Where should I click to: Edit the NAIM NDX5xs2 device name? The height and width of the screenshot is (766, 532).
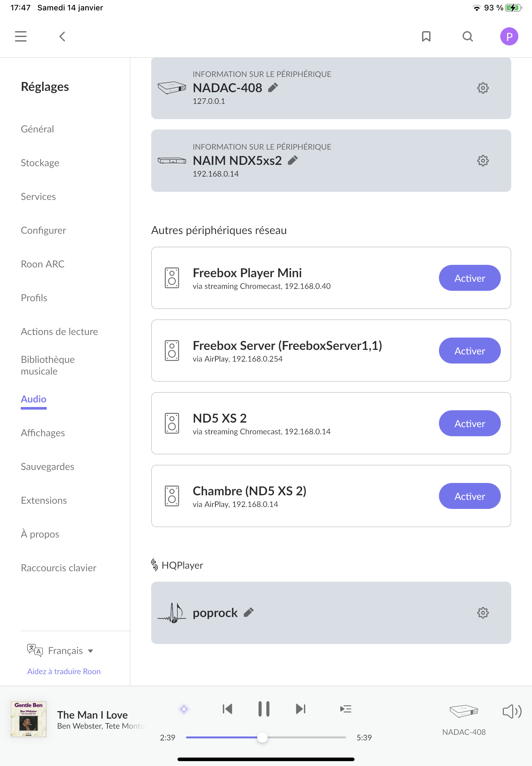pos(293,160)
